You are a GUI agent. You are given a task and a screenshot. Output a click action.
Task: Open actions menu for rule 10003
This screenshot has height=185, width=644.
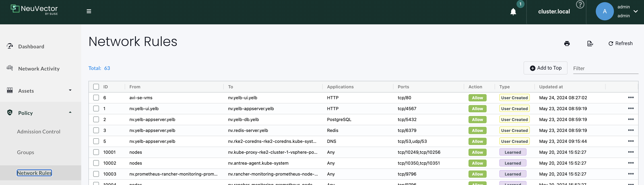(x=631, y=174)
